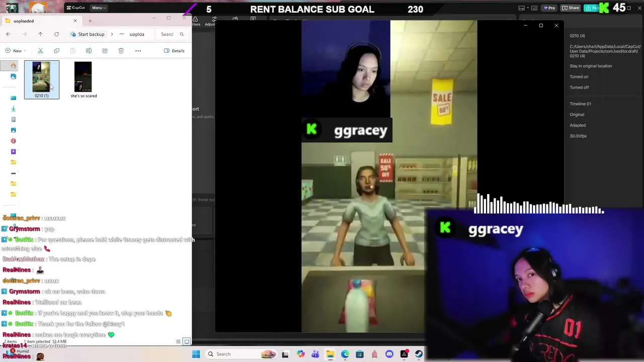
Task: Open the CapCut layout switcher icon
Action: [521, 8]
